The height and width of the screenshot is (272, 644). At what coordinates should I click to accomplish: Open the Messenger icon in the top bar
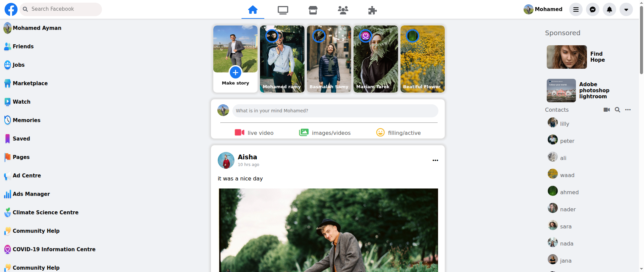tap(593, 9)
